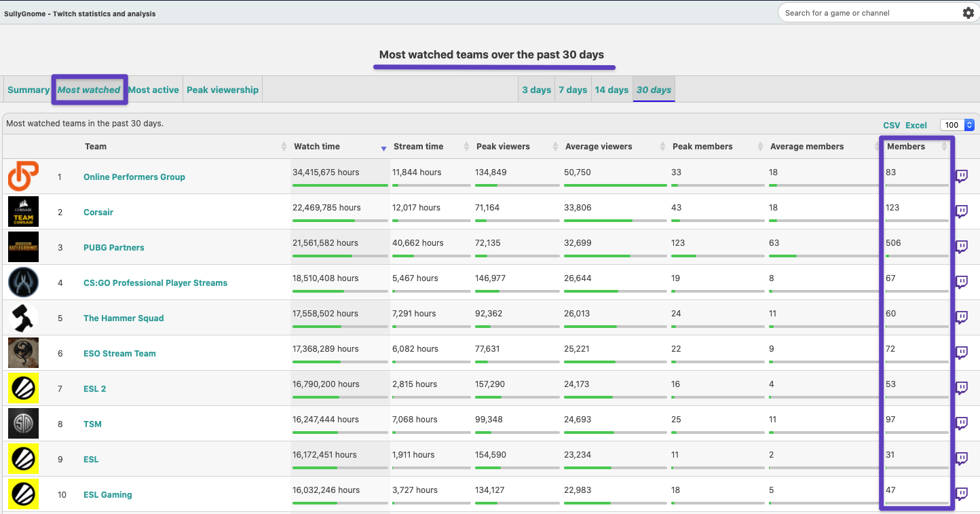The height and width of the screenshot is (514, 980).
Task: Open the settings gear in search bar
Action: [968, 13]
